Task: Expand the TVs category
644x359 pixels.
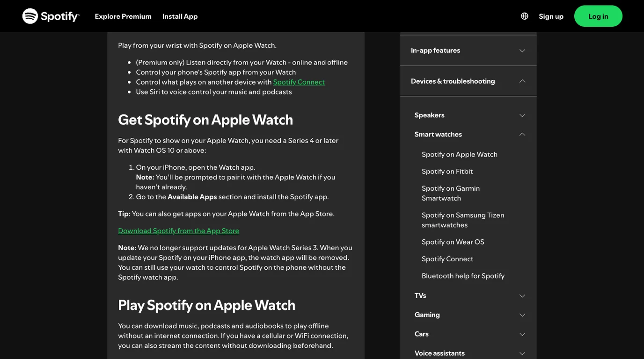Action: [x=470, y=295]
